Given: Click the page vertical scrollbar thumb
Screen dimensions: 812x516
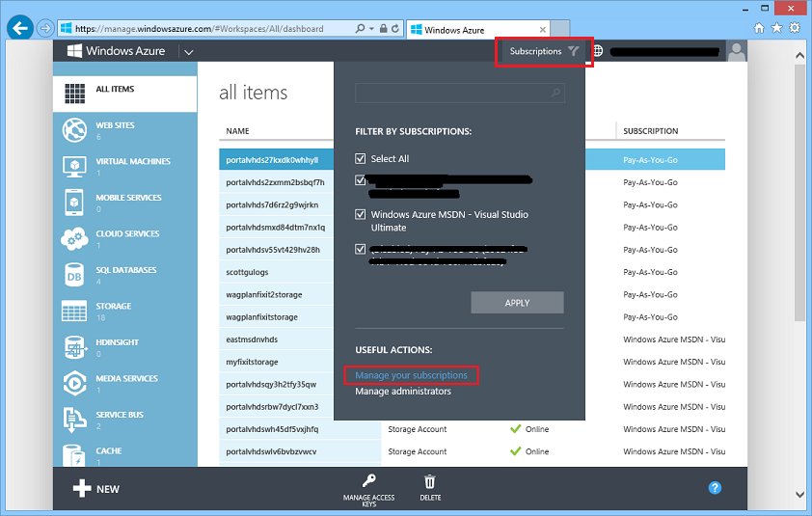Looking at the screenshot, I should pos(799,192).
